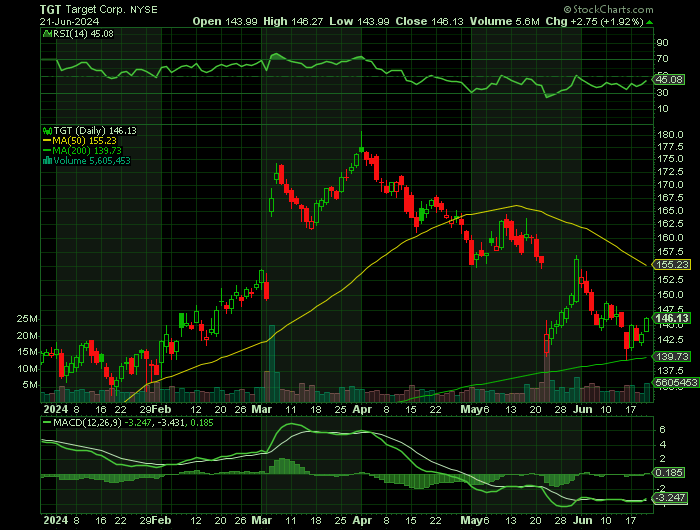Viewport: 700px width, 530px height.
Task: Click 'Mar' on the price panel date axis
Action: pyautogui.click(x=262, y=409)
